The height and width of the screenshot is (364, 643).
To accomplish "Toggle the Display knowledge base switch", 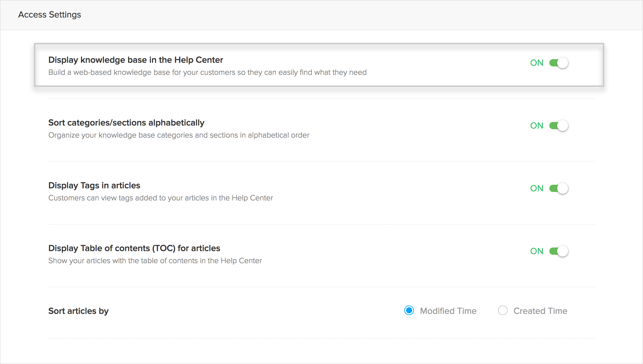I will [559, 63].
